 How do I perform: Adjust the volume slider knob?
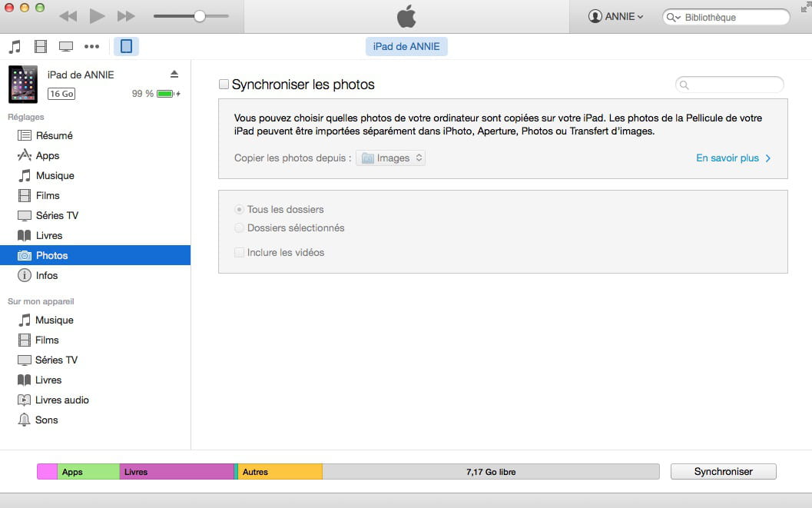tap(200, 16)
